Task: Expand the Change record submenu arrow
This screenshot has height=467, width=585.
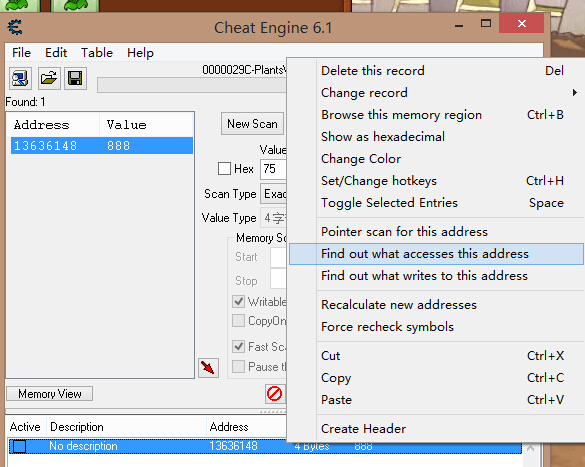Action: [x=575, y=93]
